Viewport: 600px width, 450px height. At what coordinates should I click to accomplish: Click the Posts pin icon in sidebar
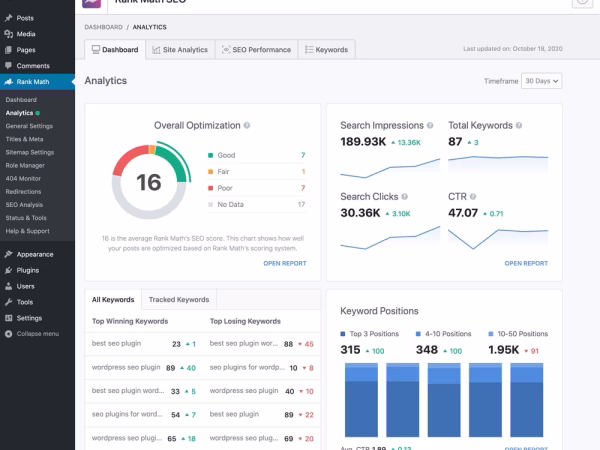point(8,18)
